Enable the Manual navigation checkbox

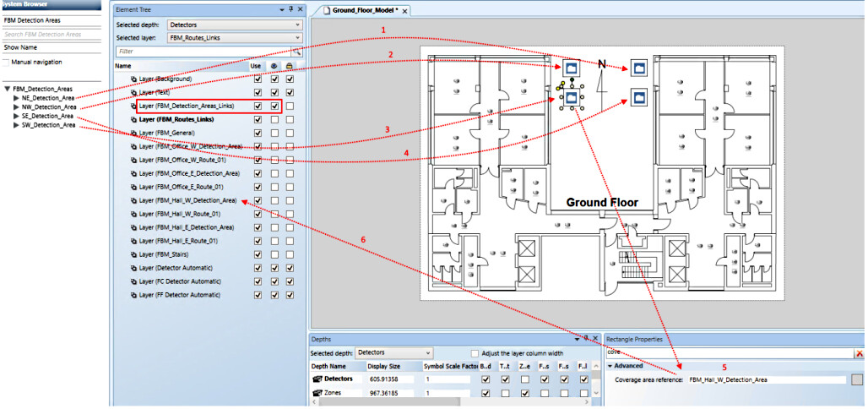point(7,62)
